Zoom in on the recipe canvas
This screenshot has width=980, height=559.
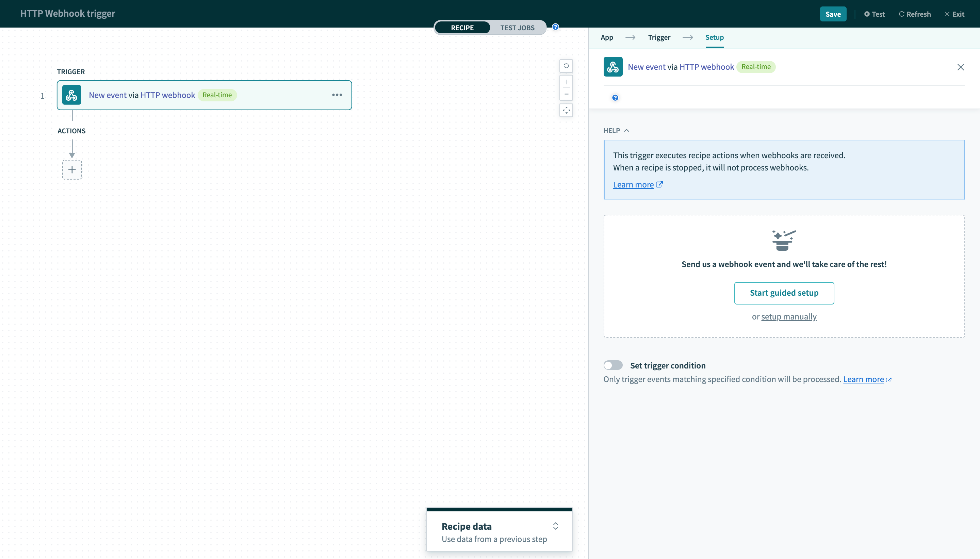click(566, 82)
